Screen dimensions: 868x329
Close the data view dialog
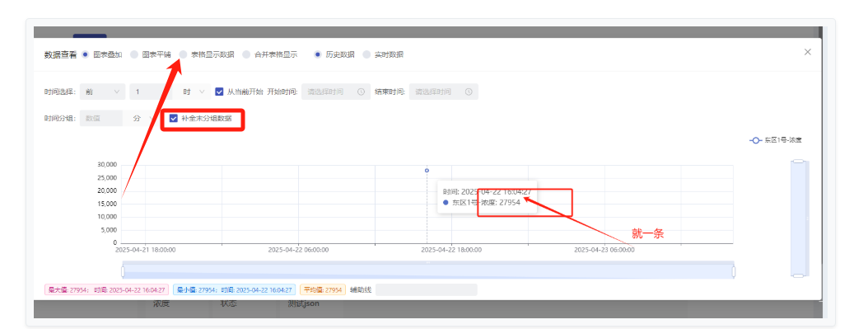coord(808,52)
